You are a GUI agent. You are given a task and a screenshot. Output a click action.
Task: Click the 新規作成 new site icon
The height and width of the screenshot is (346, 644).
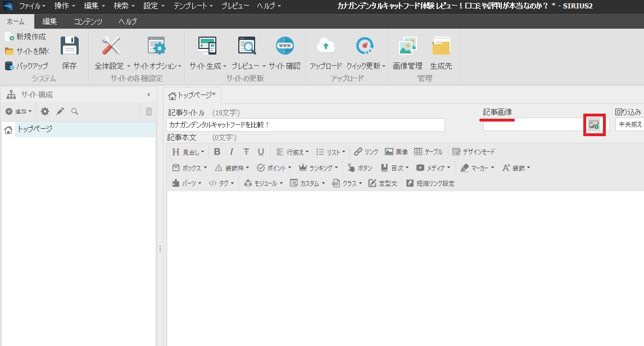[x=10, y=37]
